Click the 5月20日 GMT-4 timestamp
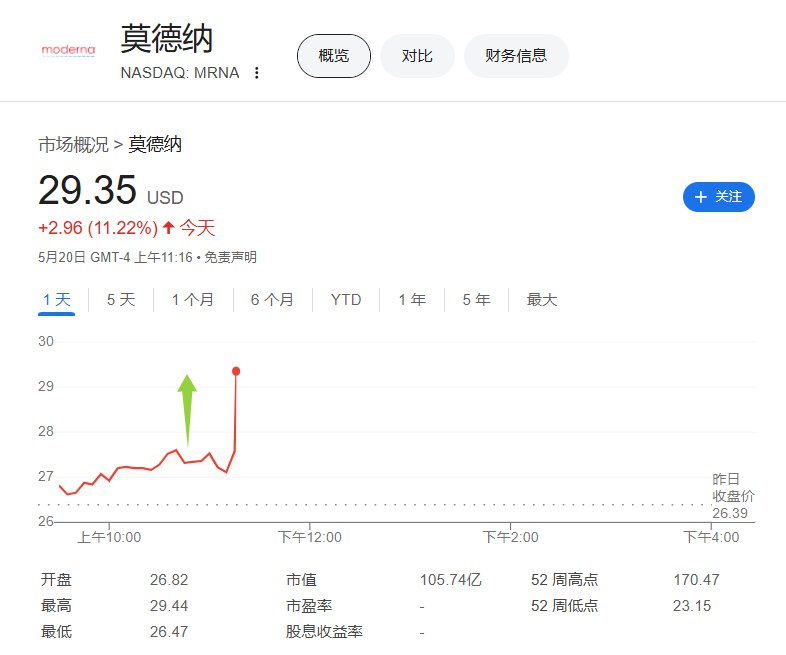This screenshot has height=655, width=786. coord(115,258)
